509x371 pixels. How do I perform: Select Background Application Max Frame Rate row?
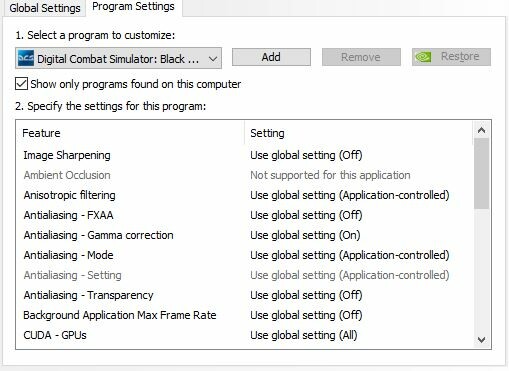coord(244,315)
